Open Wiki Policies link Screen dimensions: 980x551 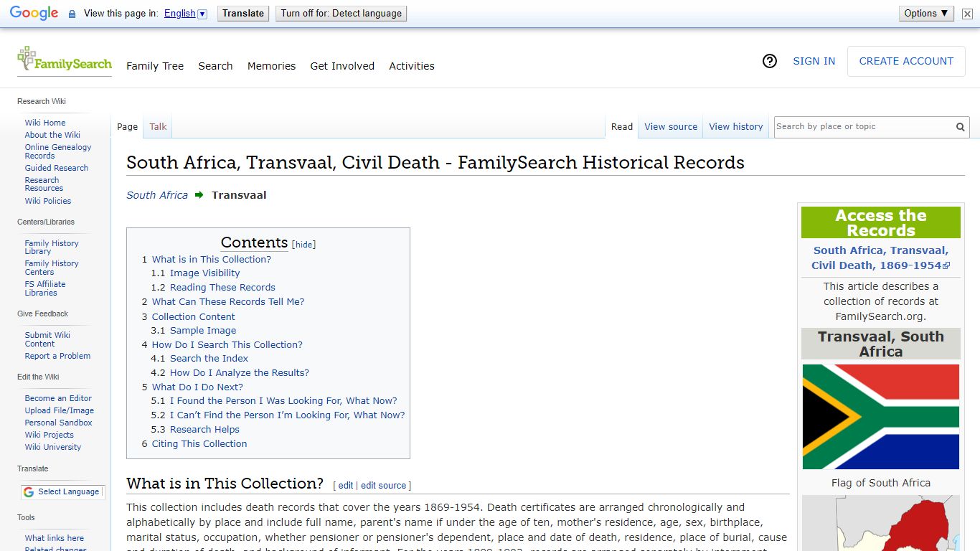coord(48,201)
